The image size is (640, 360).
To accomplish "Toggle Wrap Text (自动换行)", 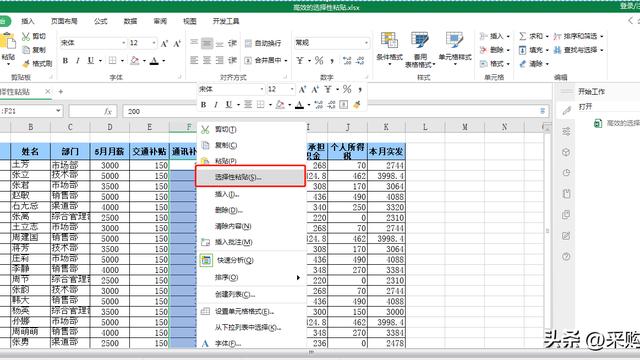I will 263,43.
